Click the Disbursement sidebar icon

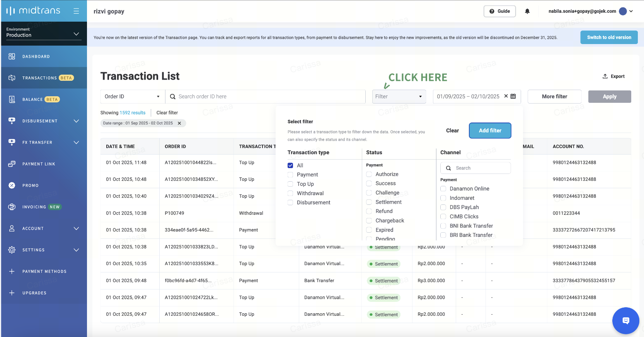[x=12, y=121]
